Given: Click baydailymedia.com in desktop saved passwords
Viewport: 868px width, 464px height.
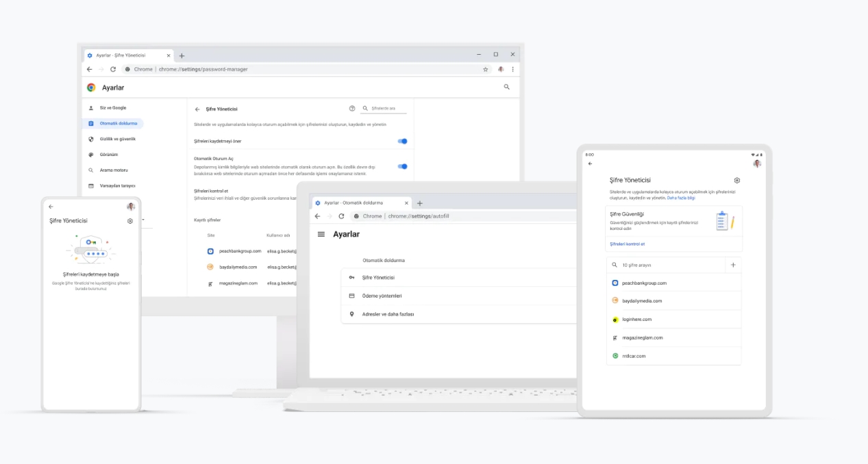Looking at the screenshot, I should (238, 267).
